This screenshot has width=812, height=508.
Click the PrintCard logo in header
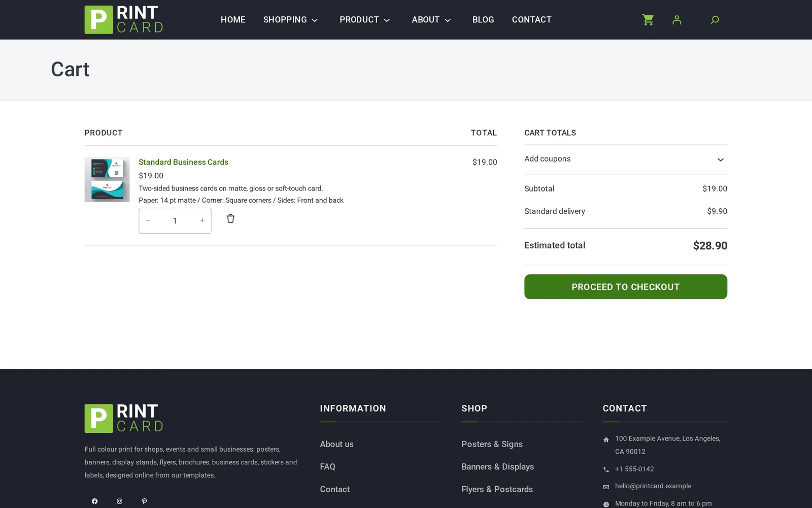[x=124, y=20]
